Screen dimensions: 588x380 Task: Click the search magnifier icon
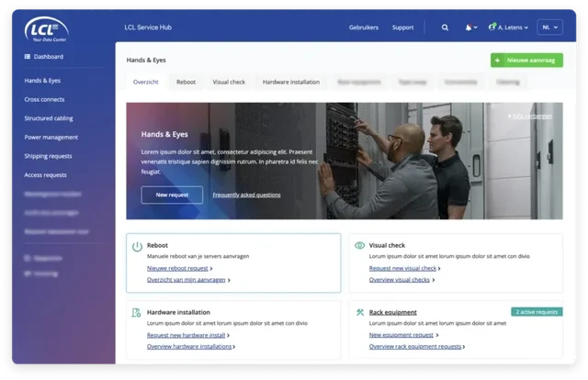point(446,28)
